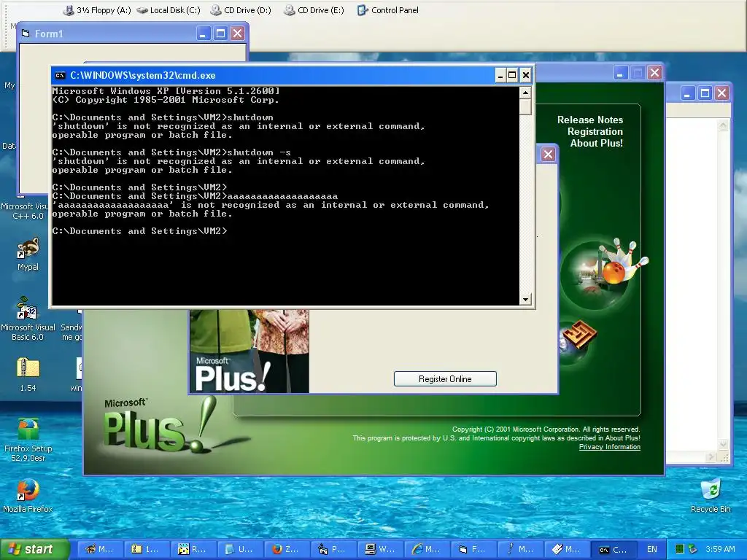The height and width of the screenshot is (560, 747).
Task: Open Local Disk (C:) from the top bar
Action: 169,10
